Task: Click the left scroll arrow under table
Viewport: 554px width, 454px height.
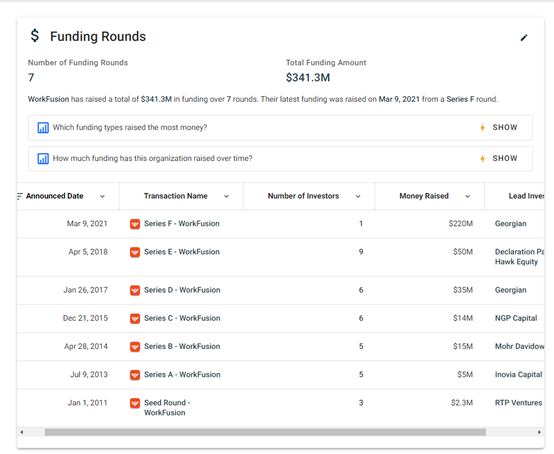Action: click(x=22, y=432)
